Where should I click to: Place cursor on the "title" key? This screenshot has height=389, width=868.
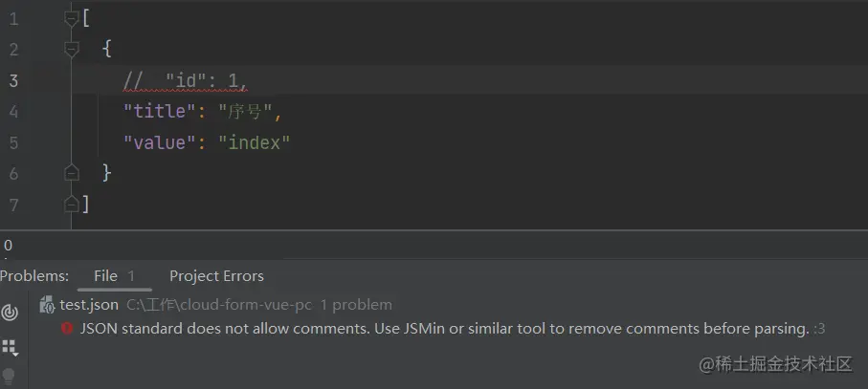pyautogui.click(x=156, y=112)
